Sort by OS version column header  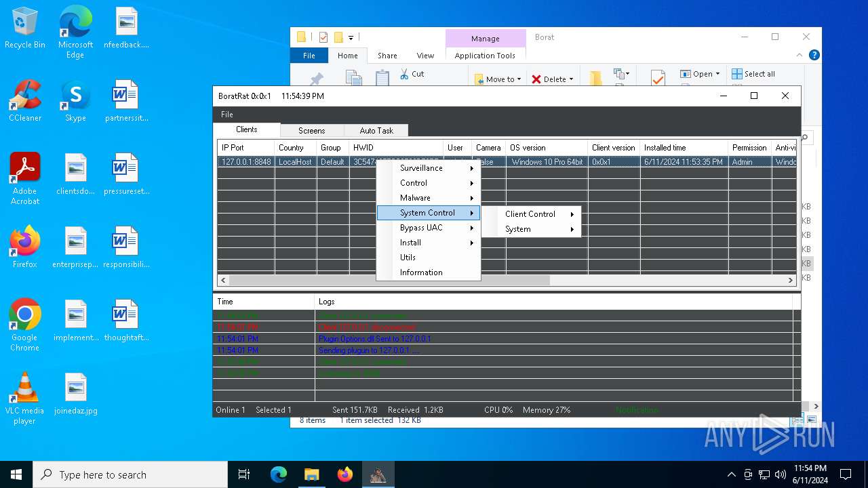(547, 148)
